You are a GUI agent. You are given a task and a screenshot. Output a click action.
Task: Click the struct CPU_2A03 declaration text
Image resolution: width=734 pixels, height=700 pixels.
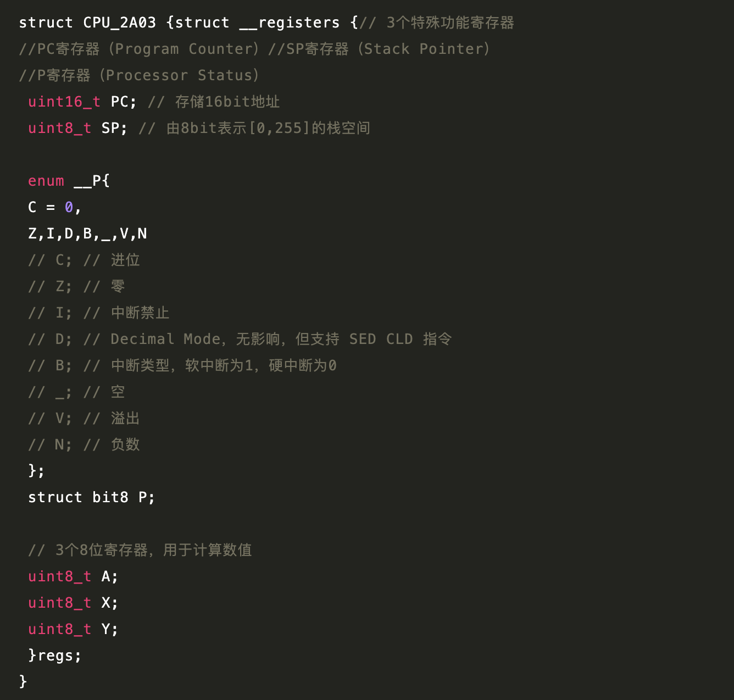pos(87,23)
